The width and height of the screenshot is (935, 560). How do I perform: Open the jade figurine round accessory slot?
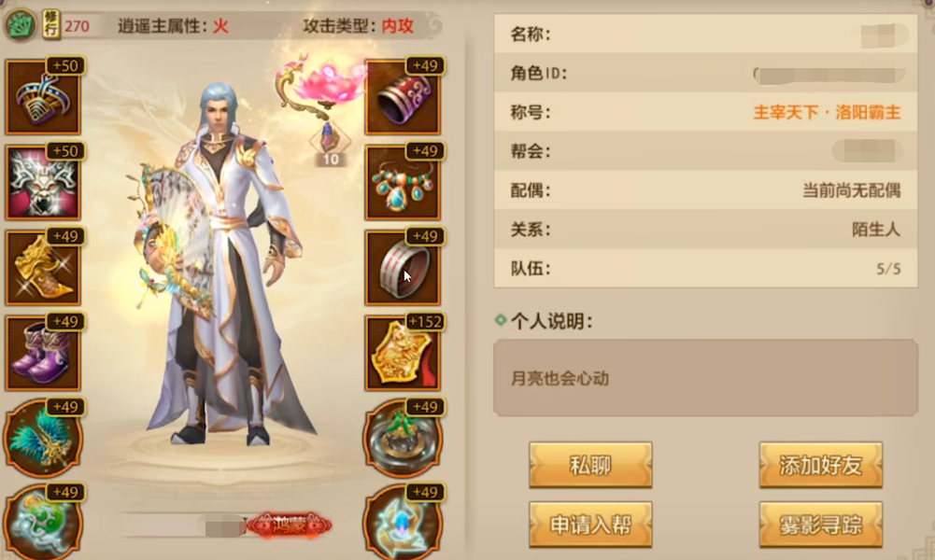(x=403, y=438)
